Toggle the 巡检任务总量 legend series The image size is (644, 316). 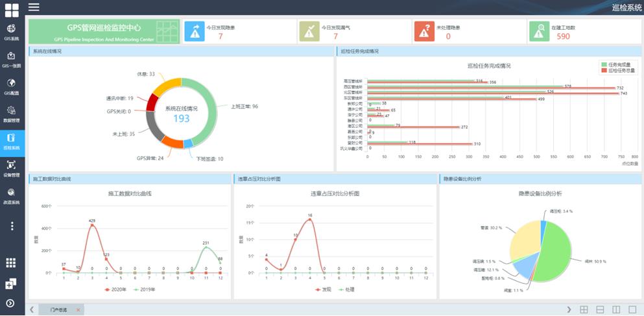click(617, 70)
